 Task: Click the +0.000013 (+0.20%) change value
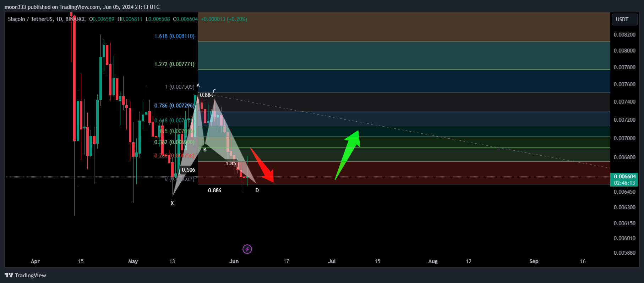point(224,19)
